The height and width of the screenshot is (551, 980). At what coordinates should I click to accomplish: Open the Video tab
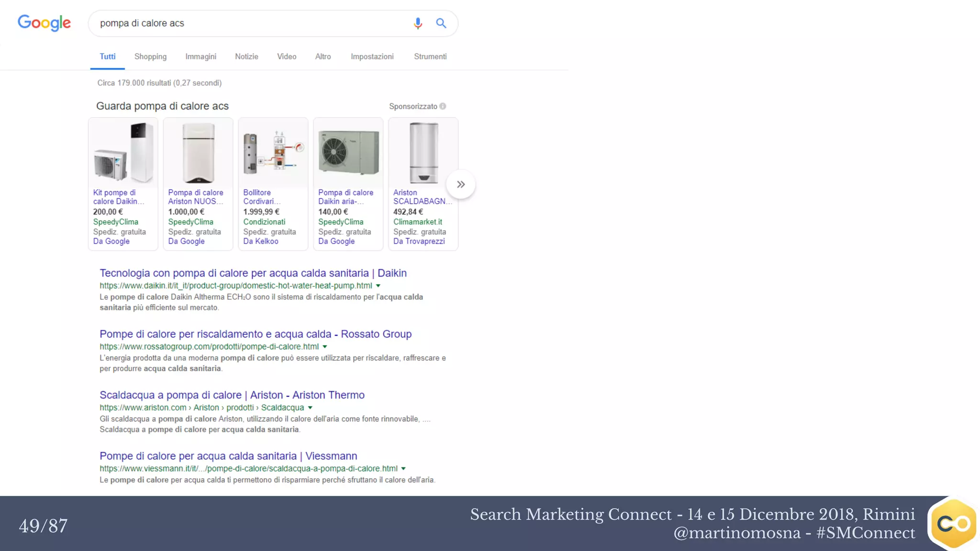point(287,56)
